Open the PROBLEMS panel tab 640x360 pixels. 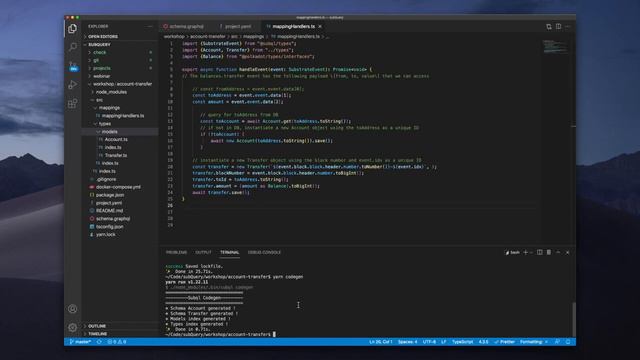point(176,253)
